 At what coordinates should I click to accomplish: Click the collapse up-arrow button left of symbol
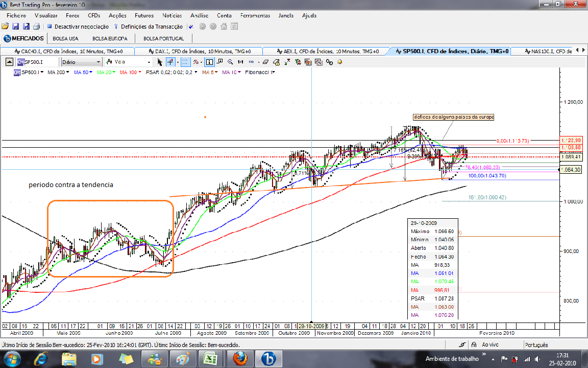click(9, 62)
